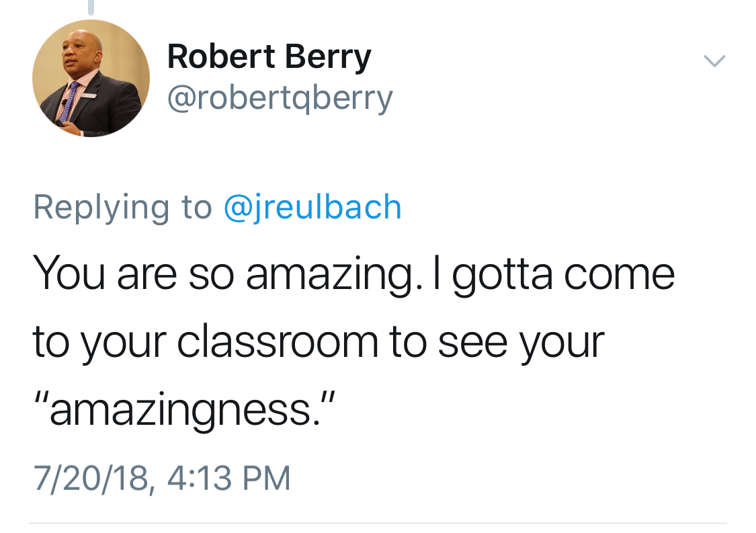
Task: Click the 4:13 PM time text
Action: 226,479
